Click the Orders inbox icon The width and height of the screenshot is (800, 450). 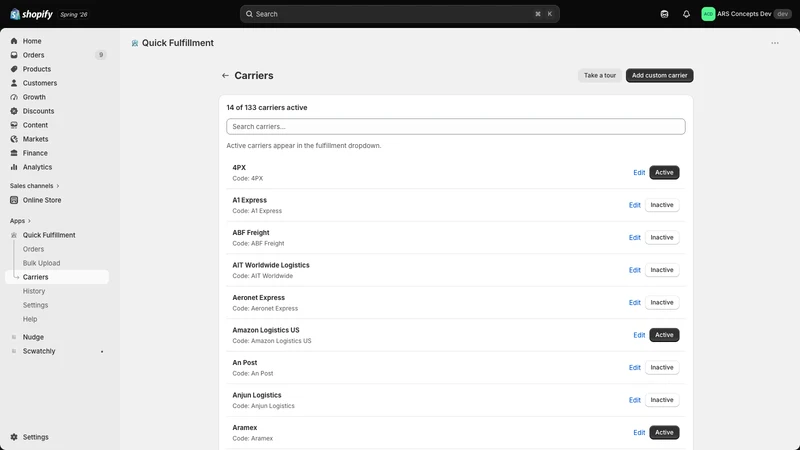click(14, 55)
